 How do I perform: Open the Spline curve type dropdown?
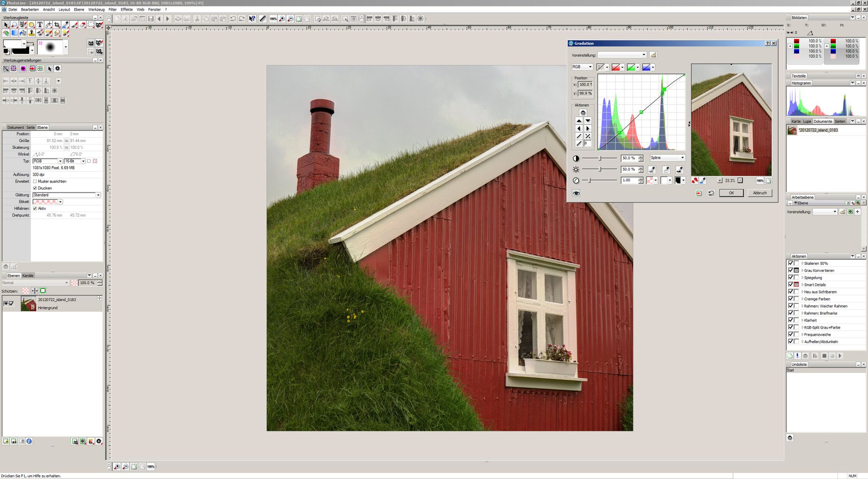pos(668,158)
